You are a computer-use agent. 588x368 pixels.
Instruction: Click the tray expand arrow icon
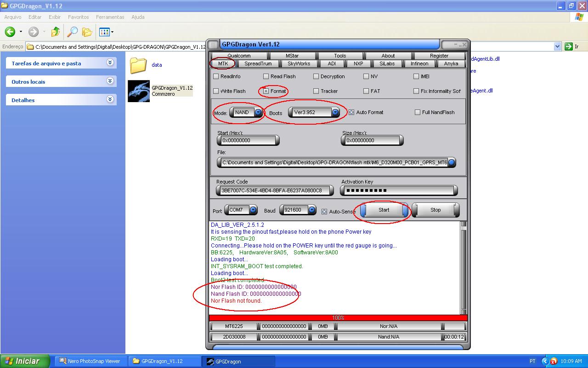(x=545, y=361)
